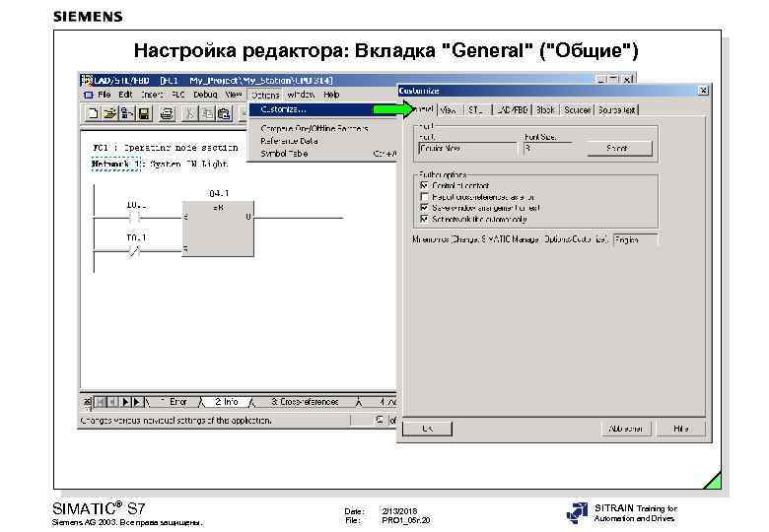The image size is (769, 532).
Task: Open the File menu
Action: [x=104, y=95]
